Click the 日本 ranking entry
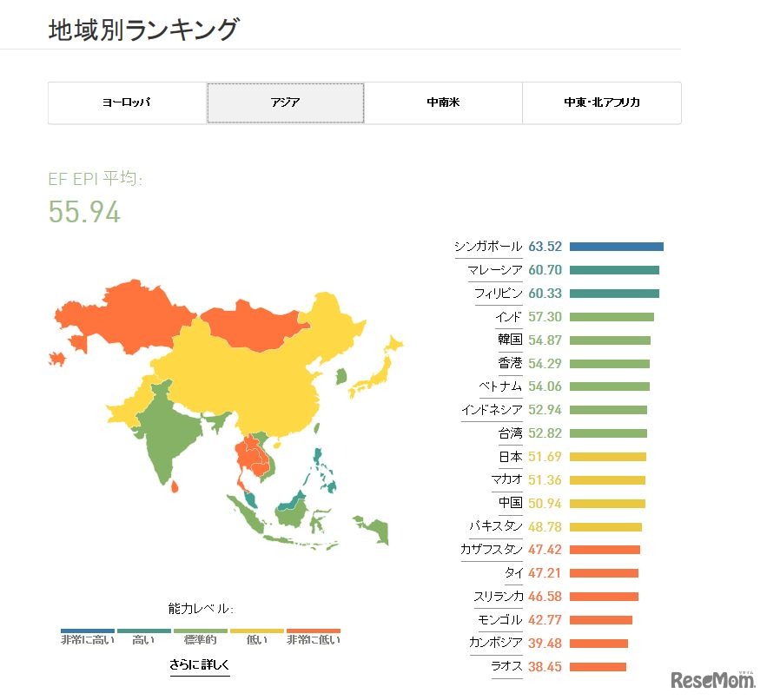This screenshot has width=767, height=700. coord(511,457)
